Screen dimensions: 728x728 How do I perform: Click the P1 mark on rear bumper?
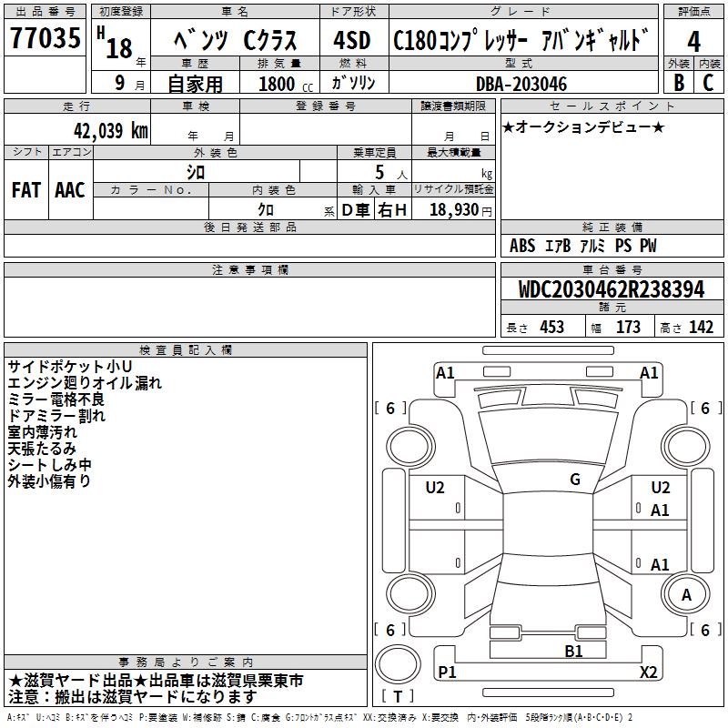coord(447,672)
